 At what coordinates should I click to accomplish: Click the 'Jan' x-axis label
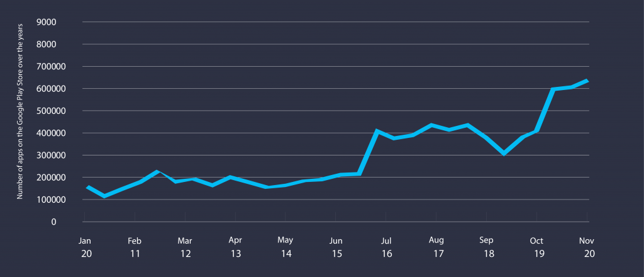tap(85, 241)
